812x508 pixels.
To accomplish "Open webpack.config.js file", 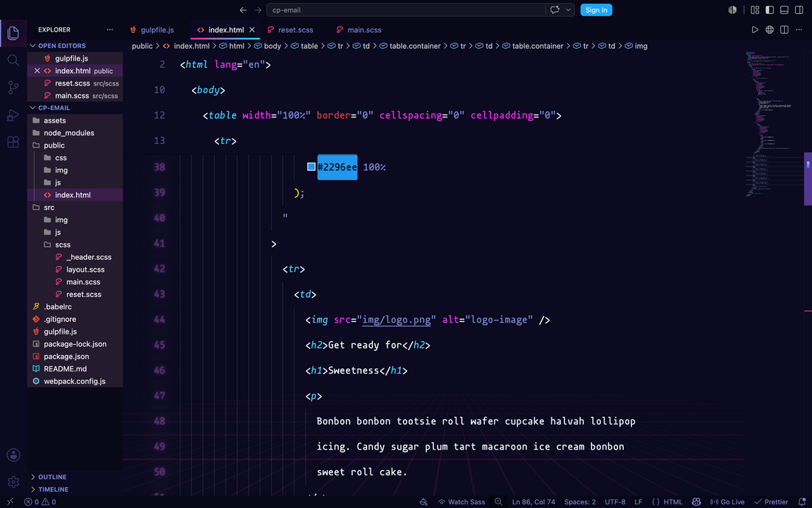I will 75,382.
